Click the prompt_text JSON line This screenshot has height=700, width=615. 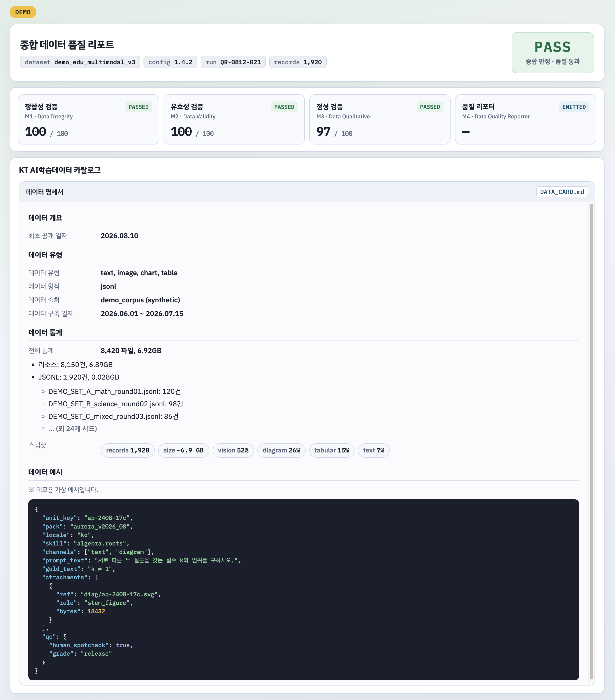pyautogui.click(x=141, y=560)
